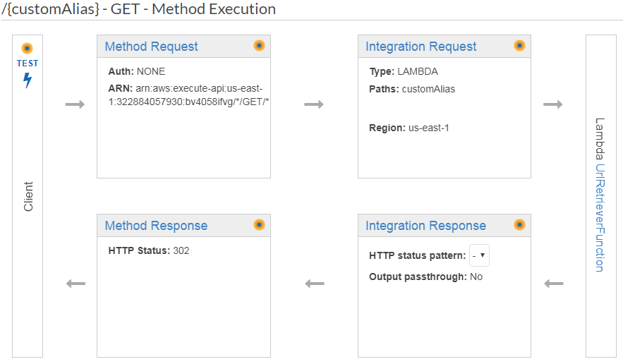Click arrow from Client to Method Request
Screen dimensions: 623x364
point(75,104)
